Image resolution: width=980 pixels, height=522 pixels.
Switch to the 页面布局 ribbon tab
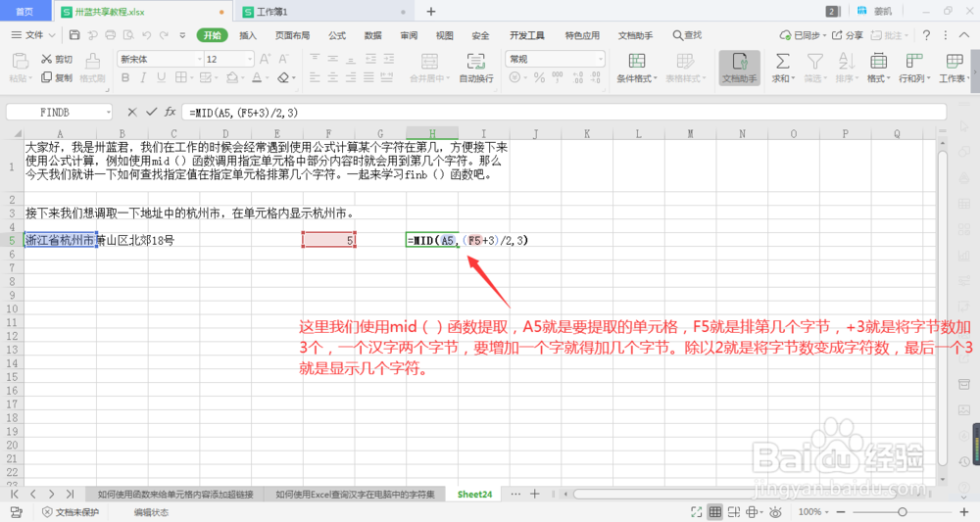pyautogui.click(x=292, y=35)
